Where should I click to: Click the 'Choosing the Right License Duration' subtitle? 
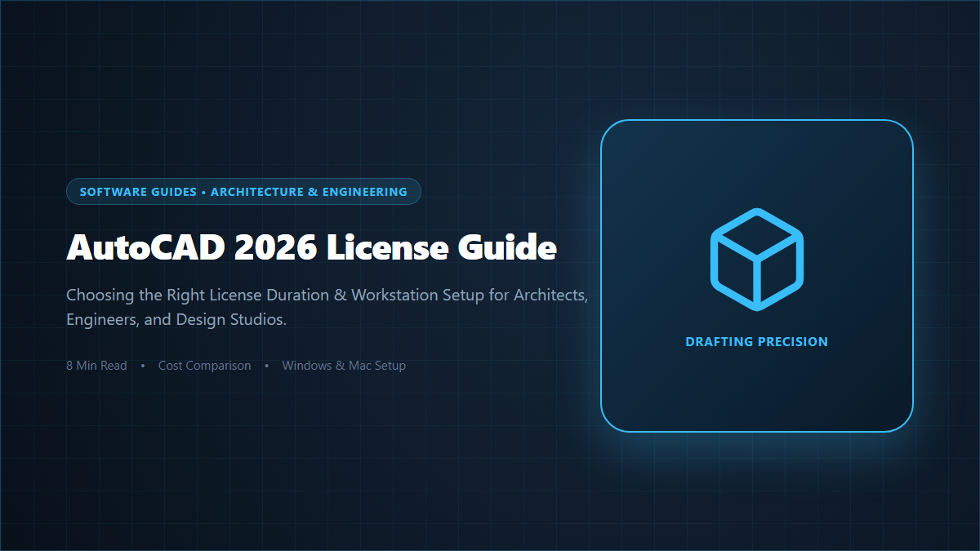click(x=327, y=307)
